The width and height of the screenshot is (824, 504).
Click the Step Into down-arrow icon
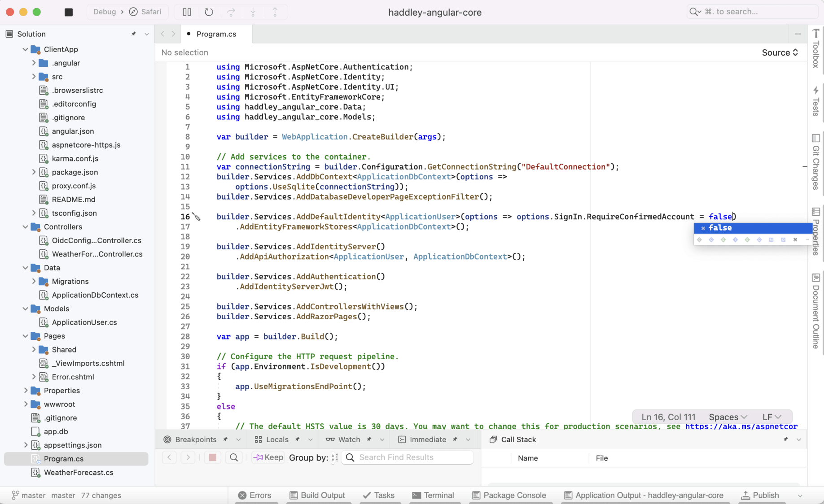[x=253, y=12]
